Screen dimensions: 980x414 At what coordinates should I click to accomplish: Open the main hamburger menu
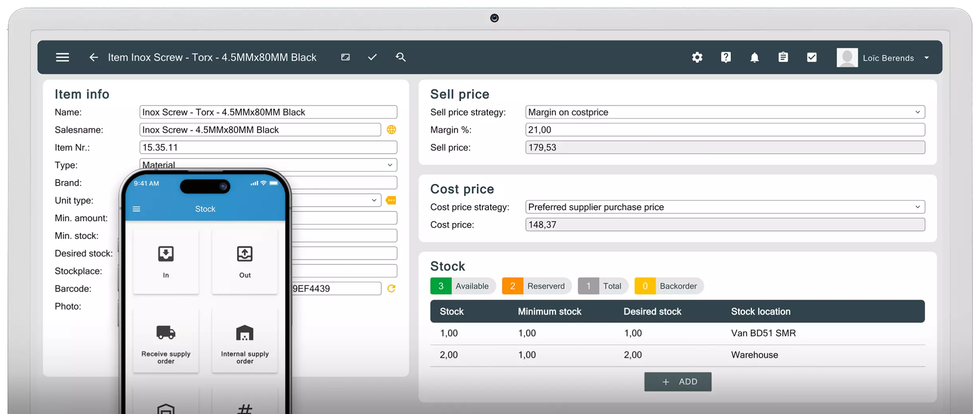click(62, 57)
